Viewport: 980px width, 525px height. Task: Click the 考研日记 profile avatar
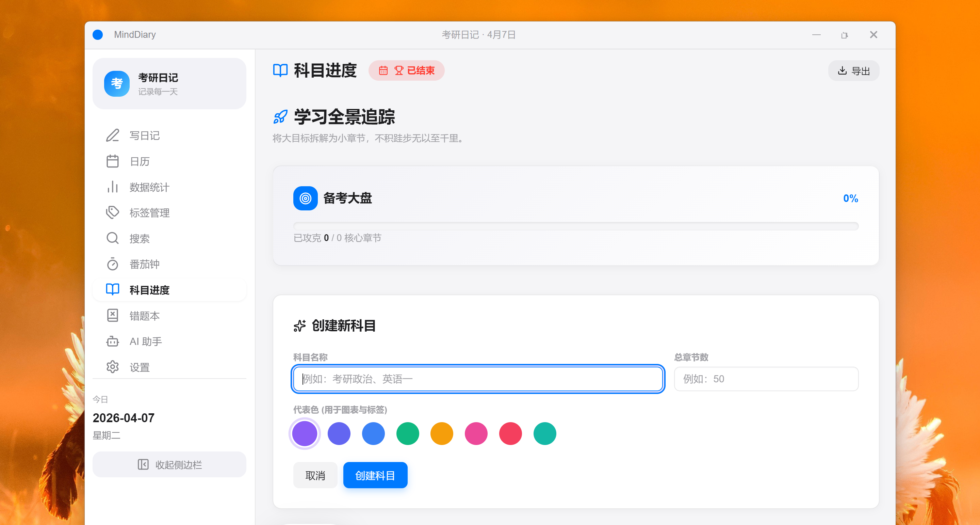point(117,83)
